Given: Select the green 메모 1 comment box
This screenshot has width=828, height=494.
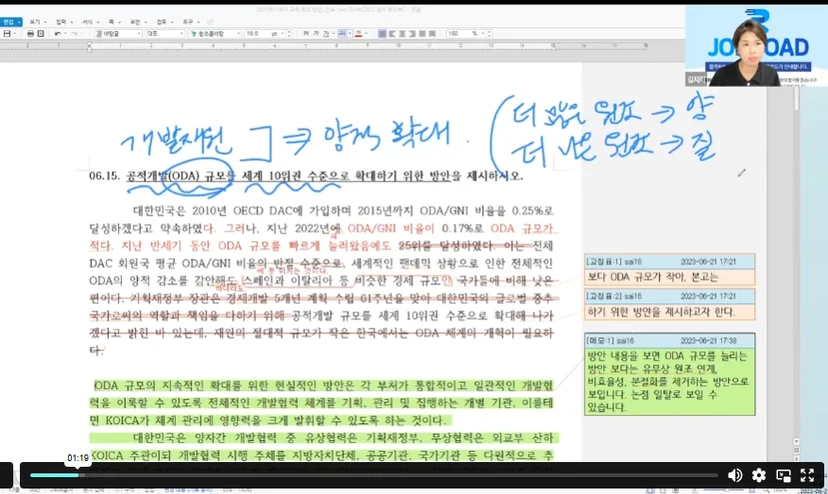Looking at the screenshot, I should (670, 374).
